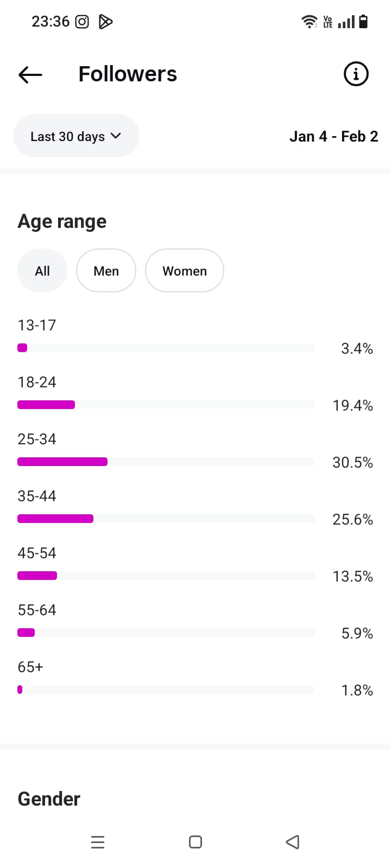The width and height of the screenshot is (391, 868).
Task: Open the info icon beside Followers
Action: point(356,74)
